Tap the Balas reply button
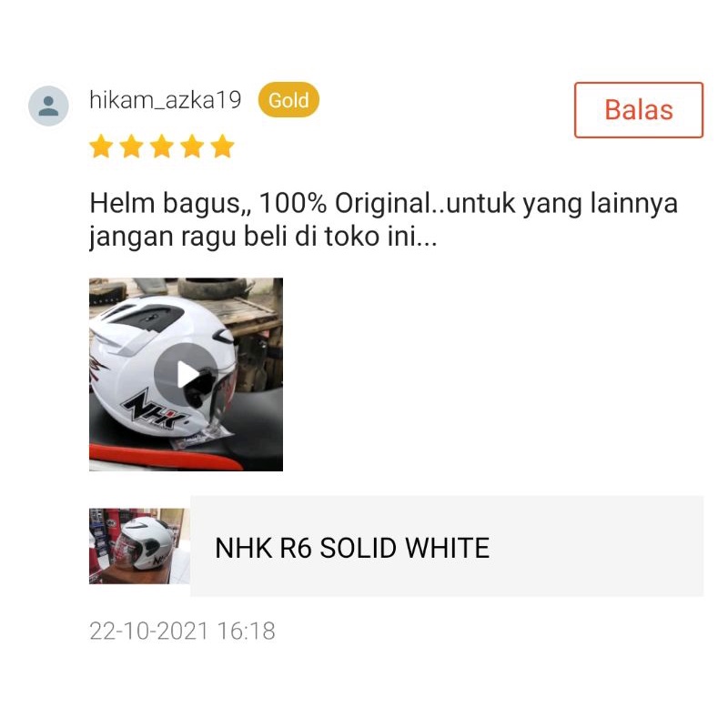This screenshot has width=728, height=728. click(639, 110)
